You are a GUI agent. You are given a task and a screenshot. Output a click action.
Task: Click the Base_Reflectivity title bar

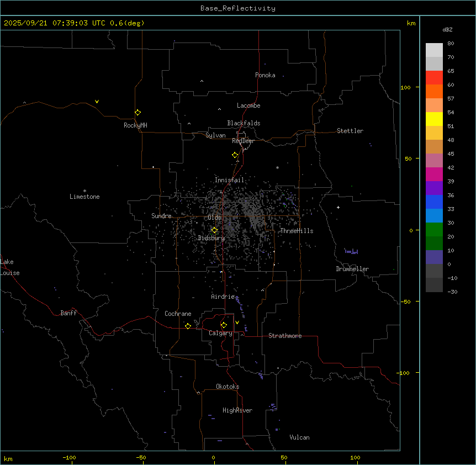pyautogui.click(x=237, y=8)
